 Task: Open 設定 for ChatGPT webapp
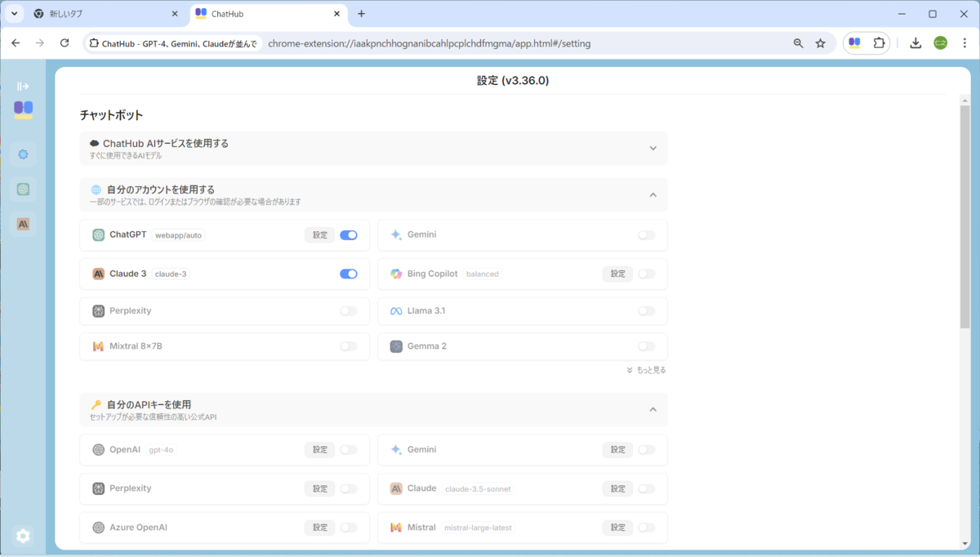coord(319,235)
